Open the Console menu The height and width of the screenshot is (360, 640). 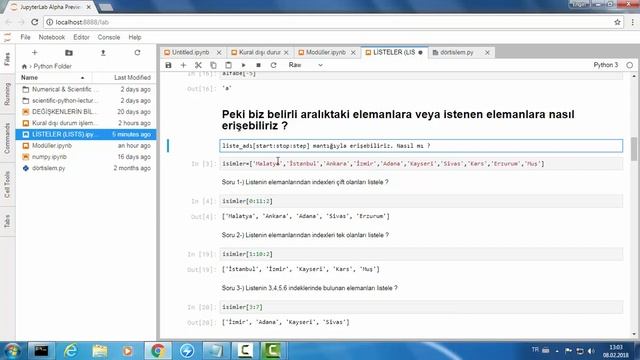point(109,37)
